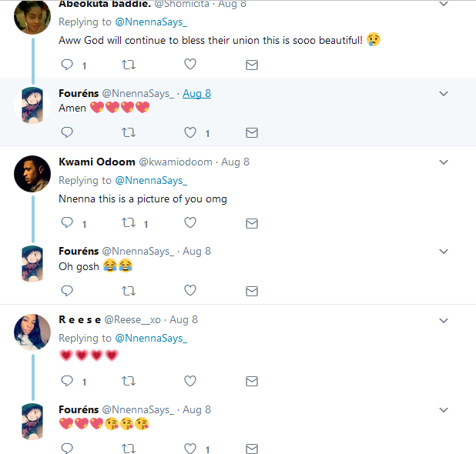Reply to Reese's hearts tweet

[67, 381]
